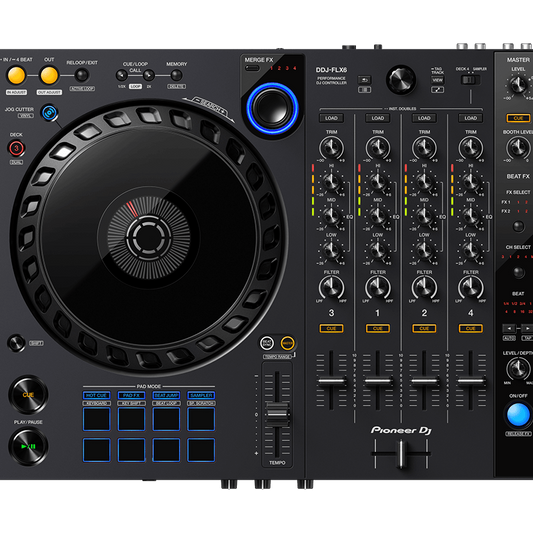Tap the yellow loop OUT button
533x533 pixels.
pyautogui.click(x=49, y=75)
